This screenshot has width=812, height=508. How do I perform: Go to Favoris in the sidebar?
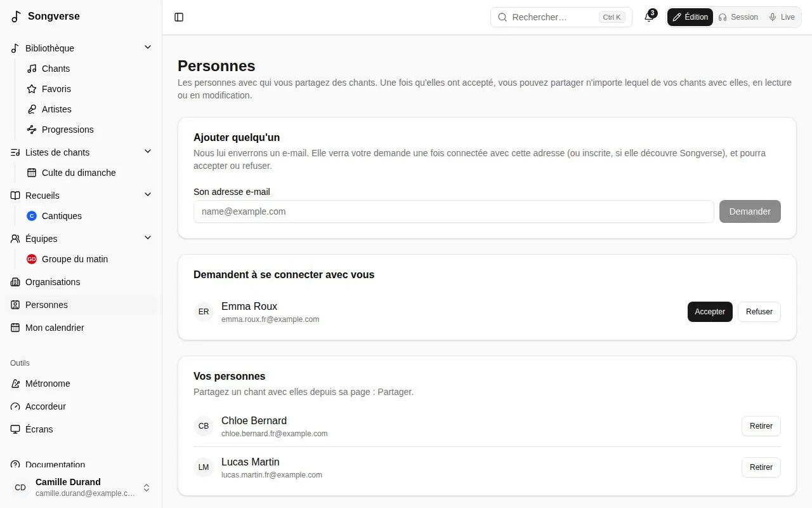pyautogui.click(x=88, y=89)
